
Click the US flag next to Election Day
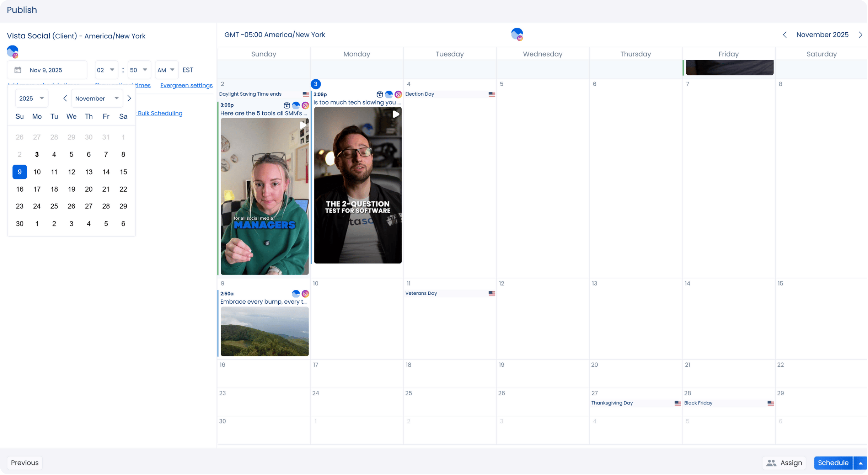[492, 94]
